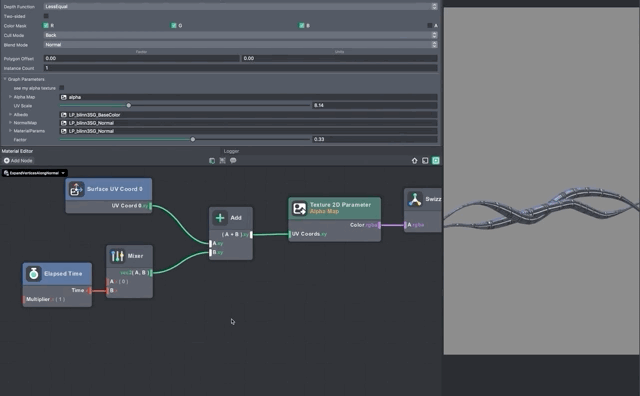Click the Add node A.xy input port

pos(211,243)
